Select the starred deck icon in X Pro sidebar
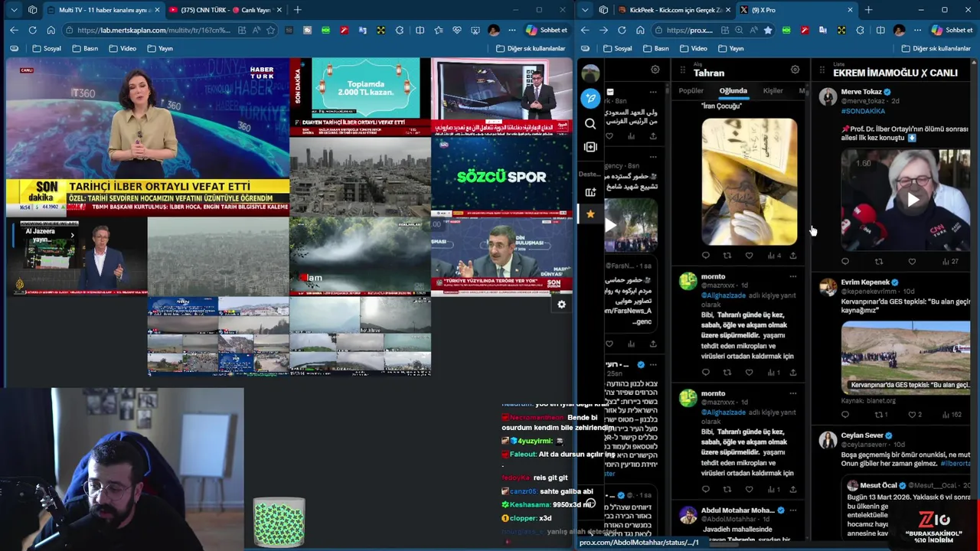 [x=590, y=215]
